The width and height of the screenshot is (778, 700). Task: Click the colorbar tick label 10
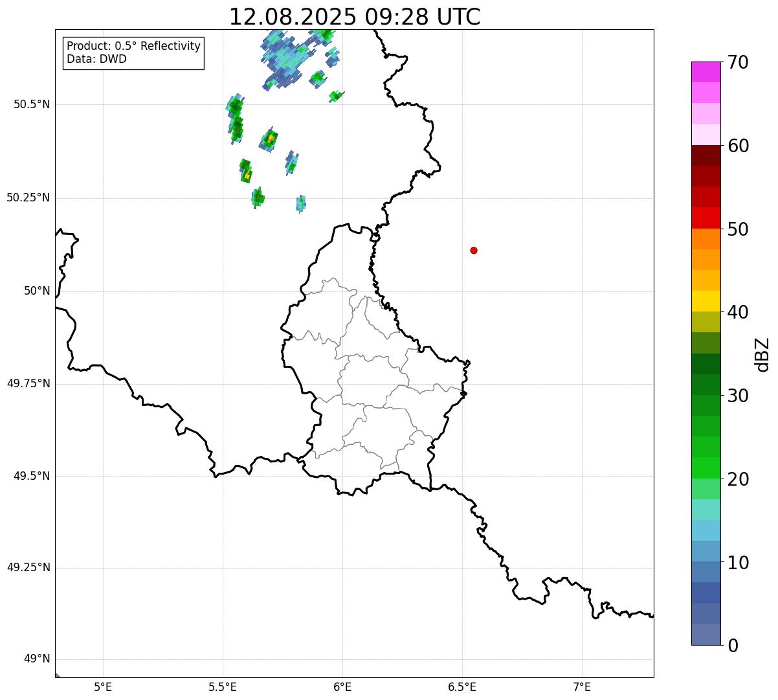pyautogui.click(x=738, y=563)
